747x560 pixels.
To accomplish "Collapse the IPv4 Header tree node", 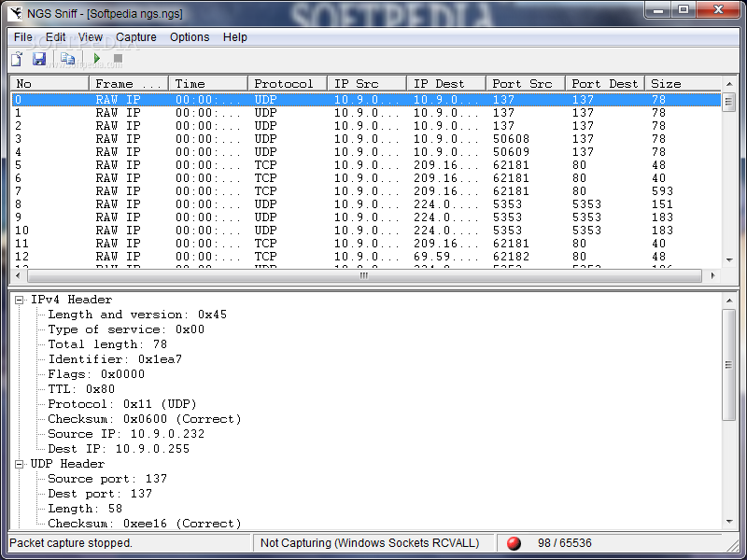I will tap(19, 300).
